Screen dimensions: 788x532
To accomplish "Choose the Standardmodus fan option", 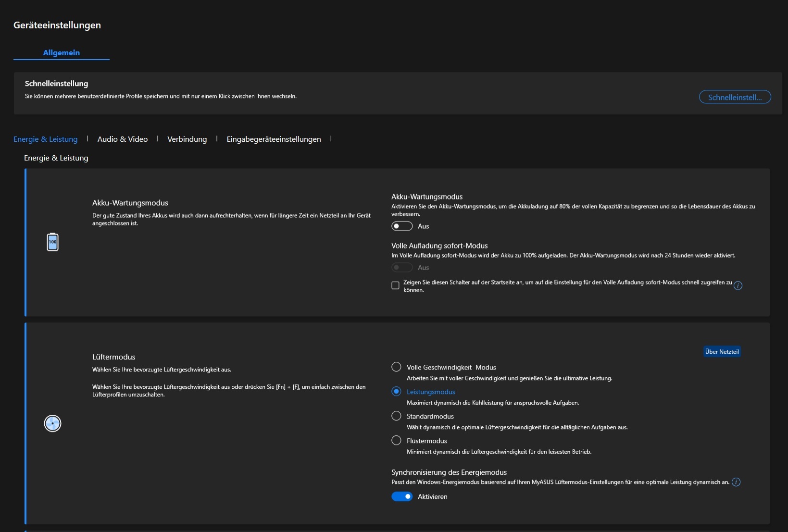I will 396,416.
